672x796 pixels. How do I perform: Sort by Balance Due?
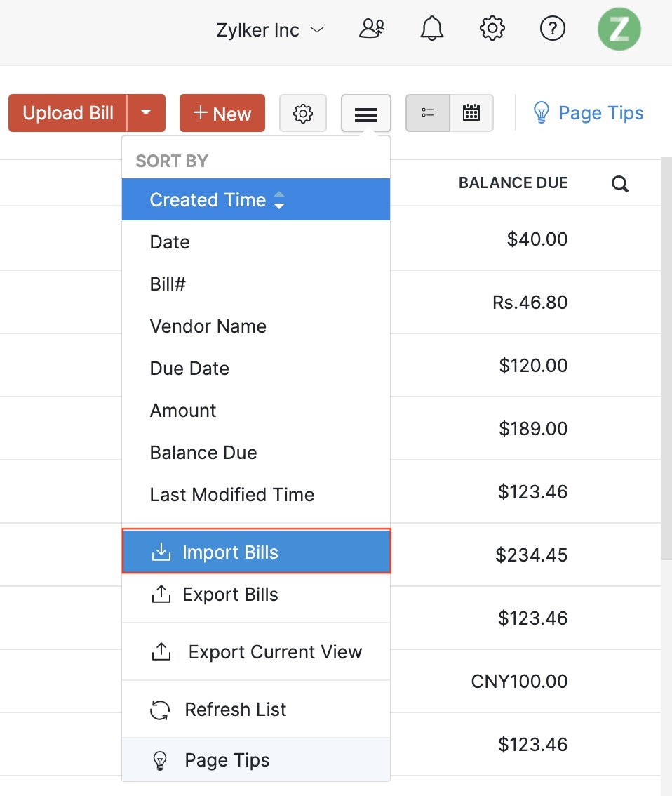(203, 453)
